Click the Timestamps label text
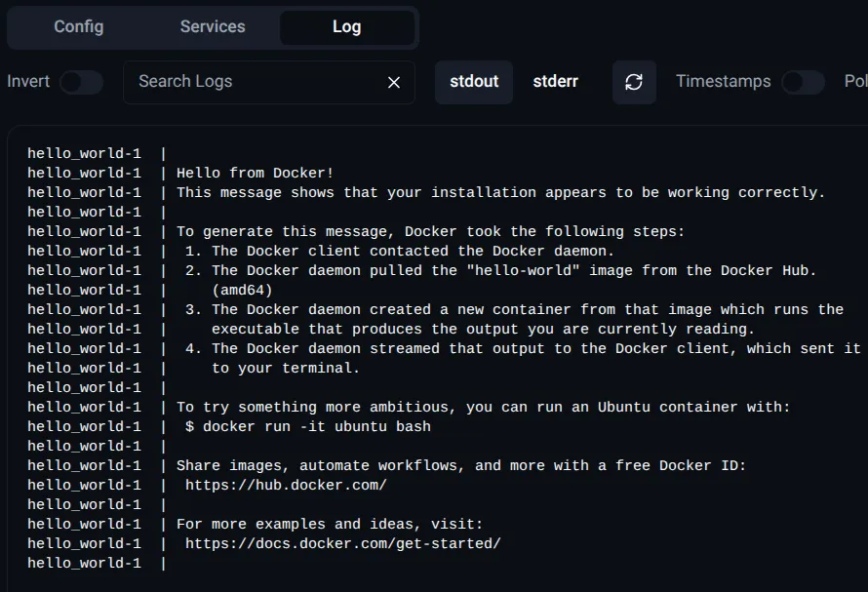 pyautogui.click(x=724, y=82)
